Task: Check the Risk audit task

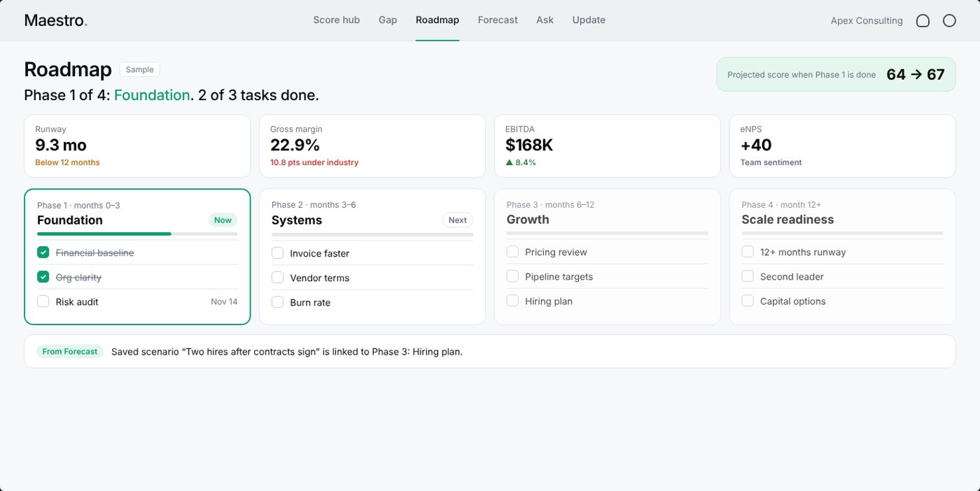Action: (x=43, y=301)
